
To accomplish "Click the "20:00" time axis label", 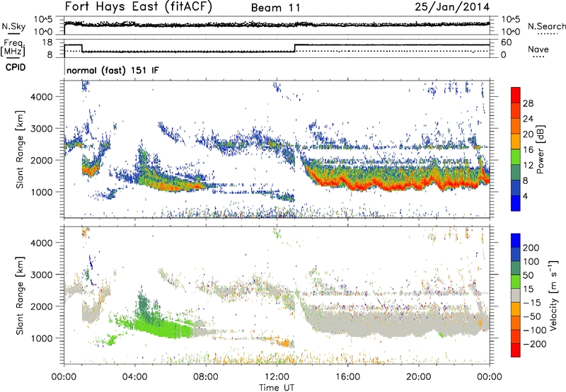I will click(x=419, y=377).
